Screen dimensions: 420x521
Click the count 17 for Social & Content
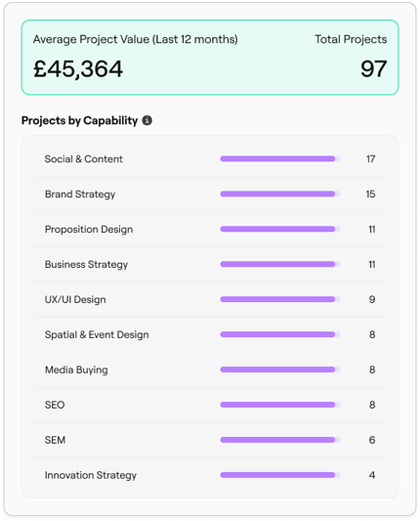coord(371,159)
